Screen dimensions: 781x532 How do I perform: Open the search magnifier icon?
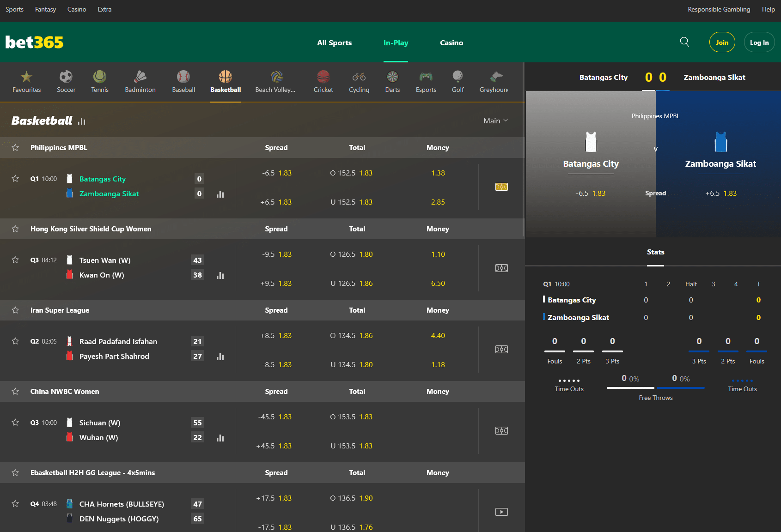coord(684,42)
